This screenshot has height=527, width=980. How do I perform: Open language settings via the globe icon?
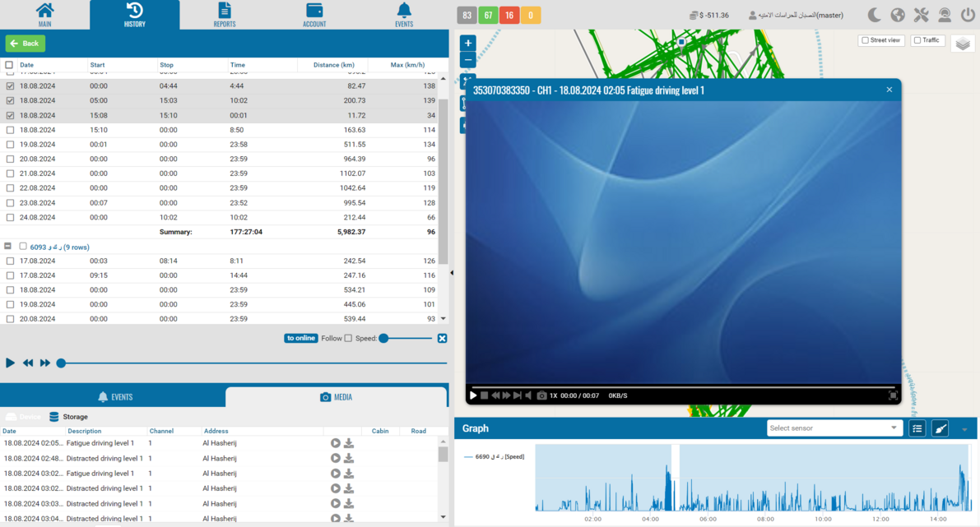pos(898,15)
